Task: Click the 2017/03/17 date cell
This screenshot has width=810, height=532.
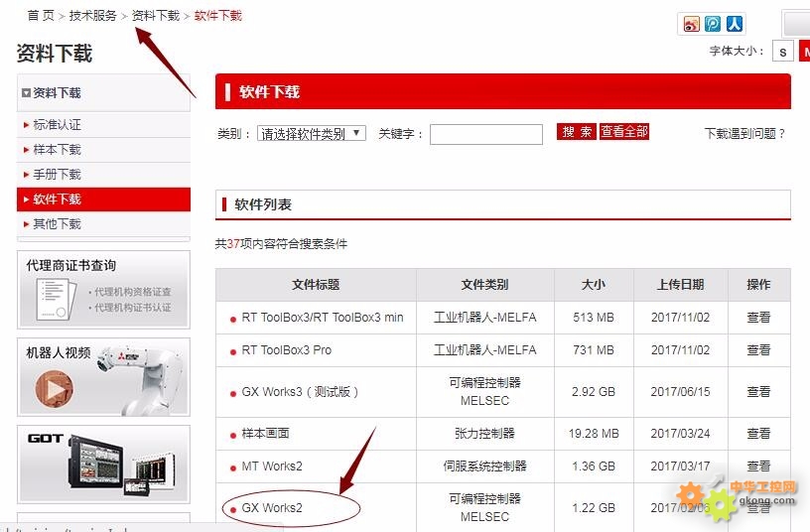Action: tap(680, 466)
